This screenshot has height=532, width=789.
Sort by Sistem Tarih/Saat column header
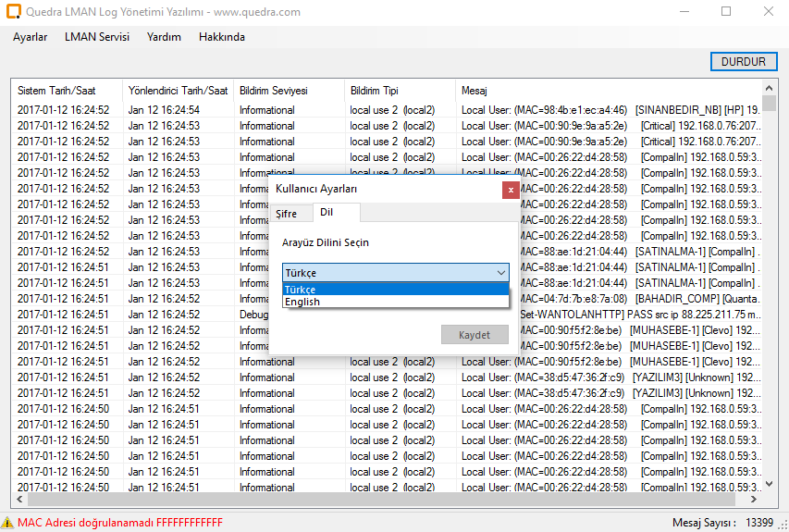click(57, 91)
